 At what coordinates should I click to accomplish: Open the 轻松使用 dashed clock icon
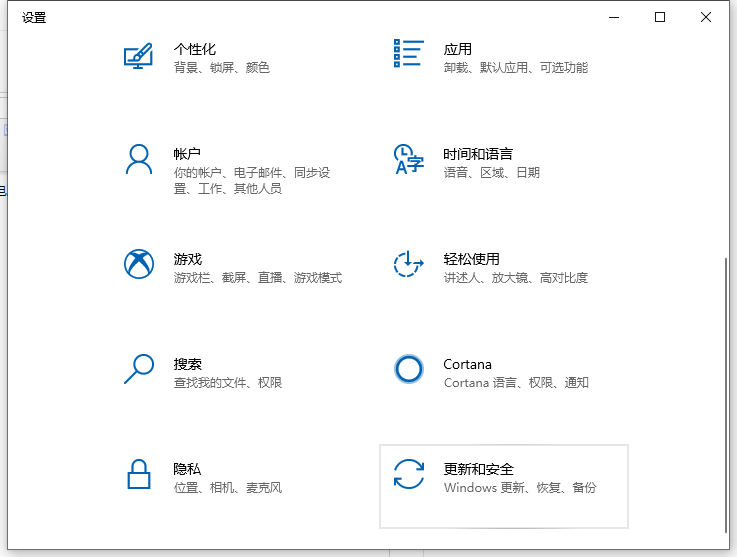tap(408, 264)
